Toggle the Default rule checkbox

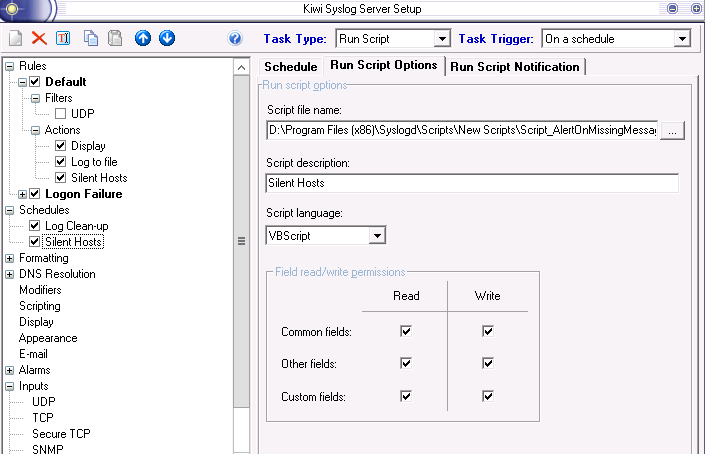click(x=35, y=82)
